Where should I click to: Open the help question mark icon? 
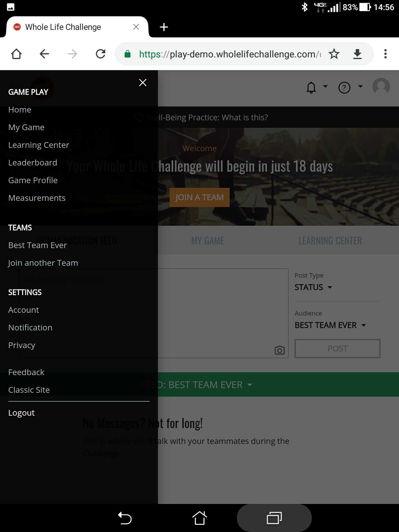(344, 88)
